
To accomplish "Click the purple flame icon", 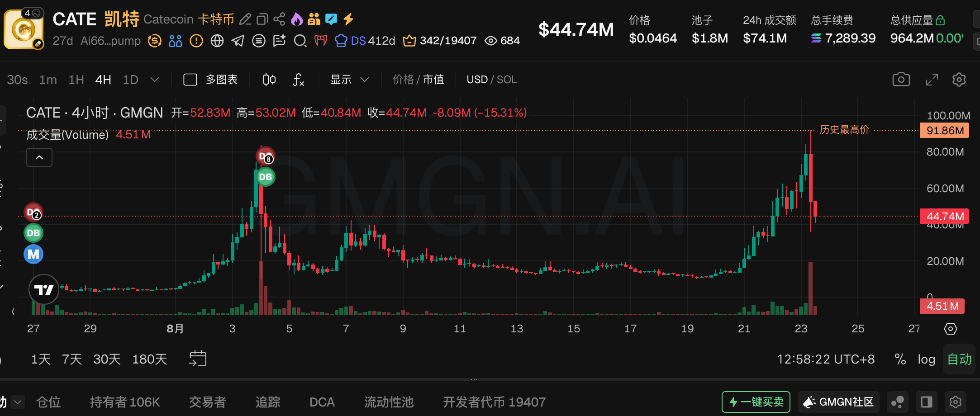I will [x=296, y=19].
